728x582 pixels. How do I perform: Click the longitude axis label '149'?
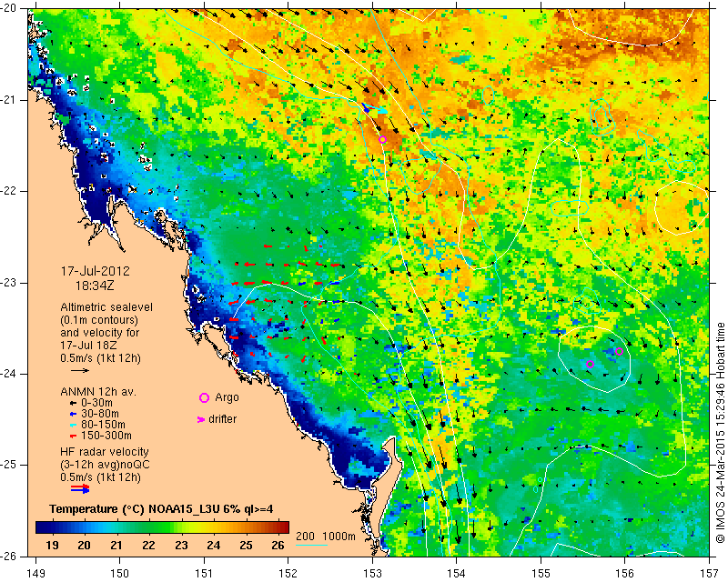click(35, 573)
